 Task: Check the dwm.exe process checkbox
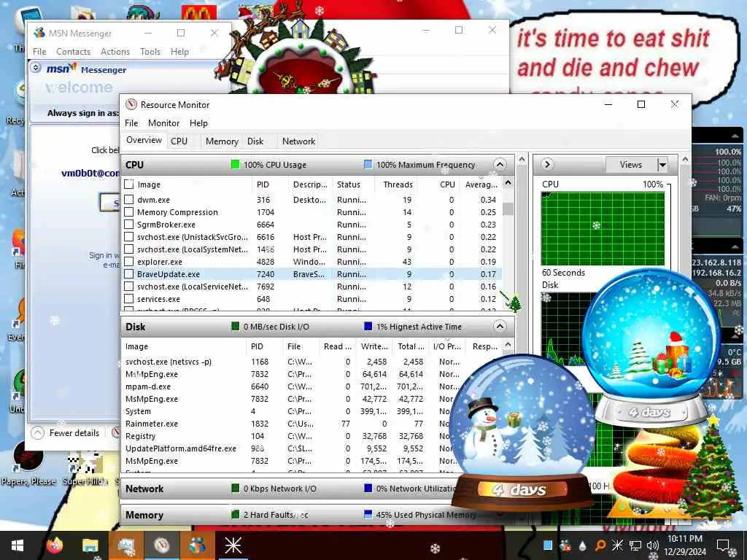[128, 200]
